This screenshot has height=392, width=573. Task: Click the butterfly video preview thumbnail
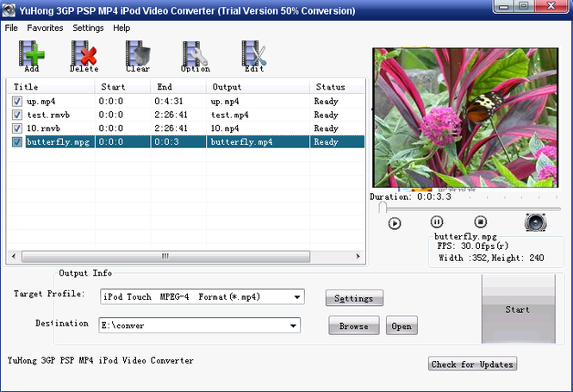[465, 118]
